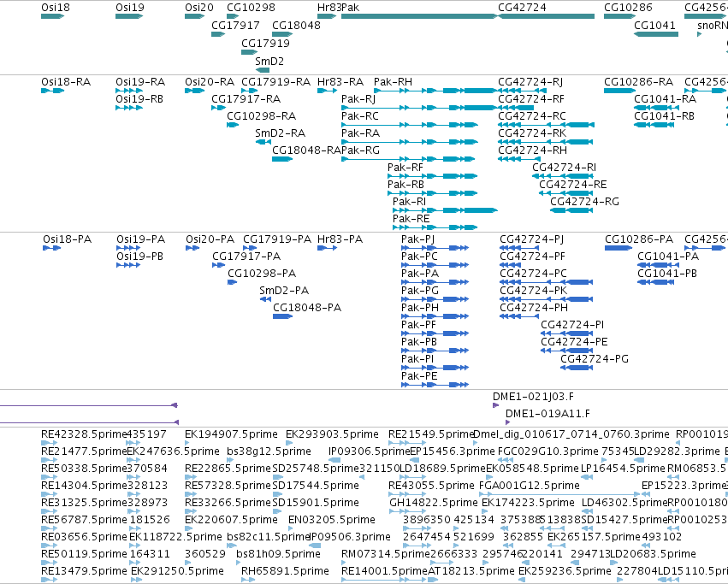Viewport: 728px width, 584px height.
Task: Click the Osi19 gene label
Action: [x=130, y=8]
